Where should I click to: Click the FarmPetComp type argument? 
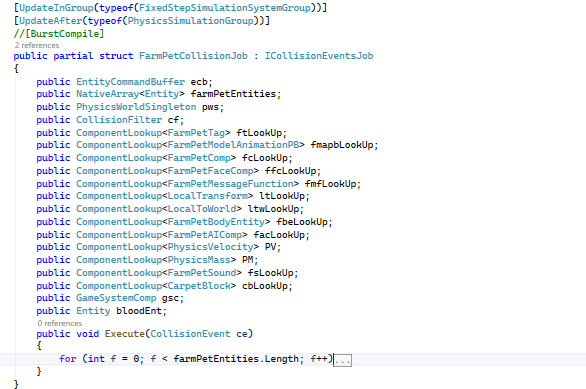(x=199, y=158)
